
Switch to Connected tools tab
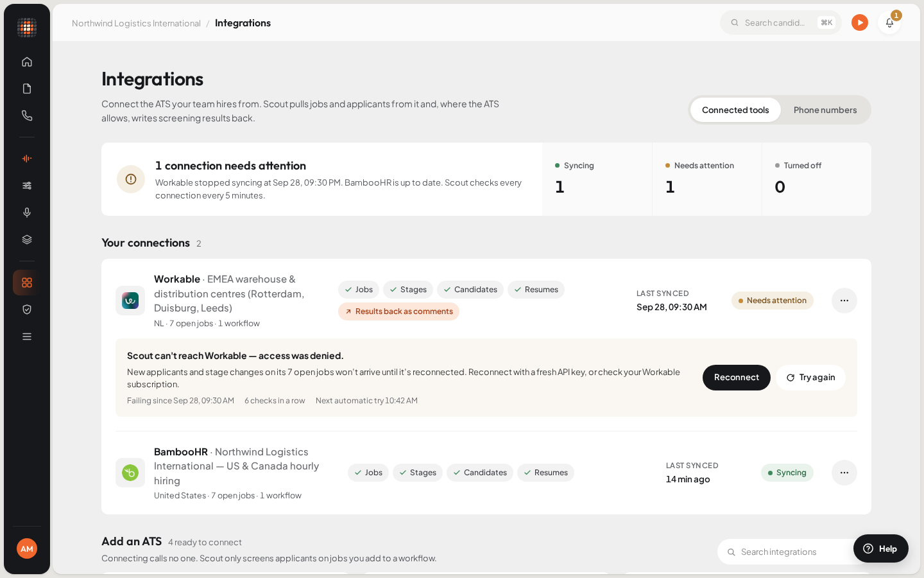click(x=735, y=110)
